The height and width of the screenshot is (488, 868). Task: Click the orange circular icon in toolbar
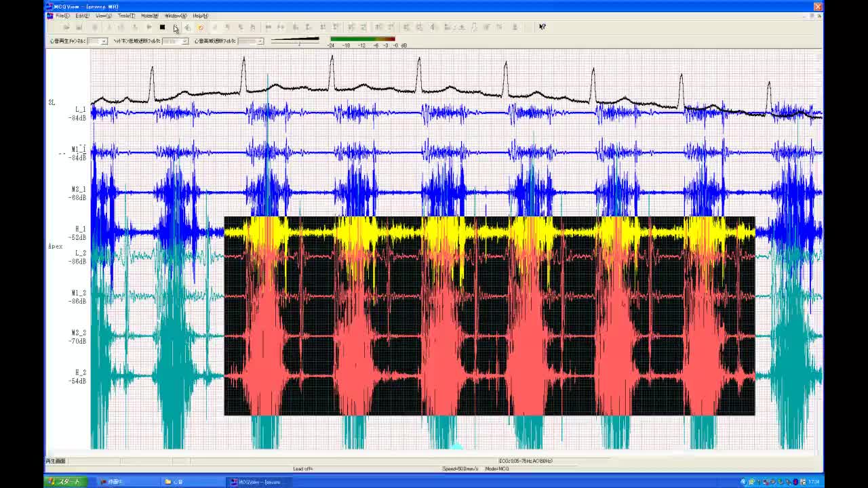201,27
